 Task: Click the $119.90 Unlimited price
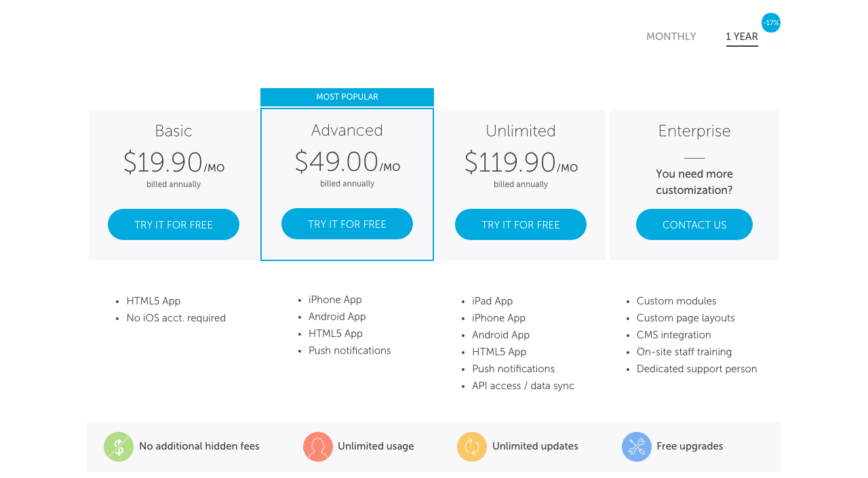click(511, 163)
